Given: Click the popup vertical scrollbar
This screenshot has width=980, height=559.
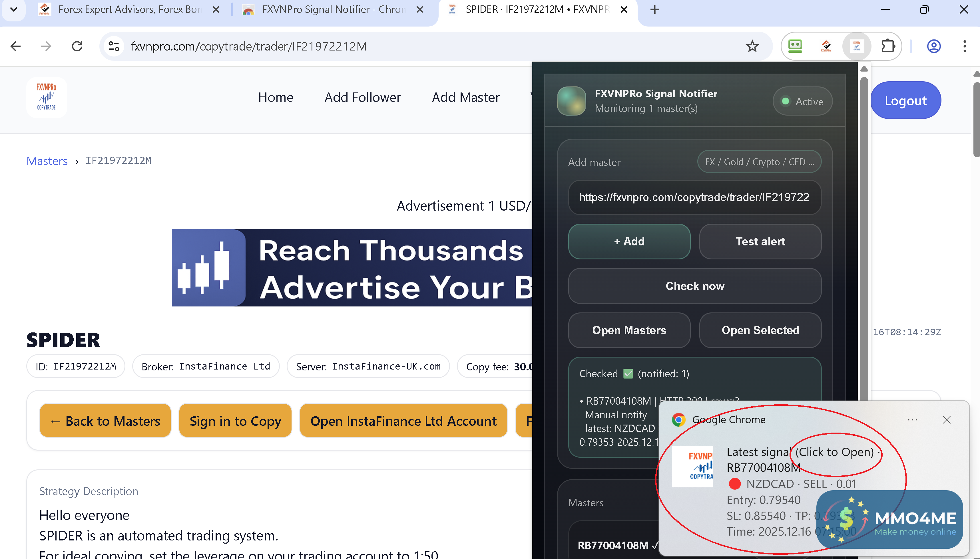Looking at the screenshot, I should coord(864,230).
